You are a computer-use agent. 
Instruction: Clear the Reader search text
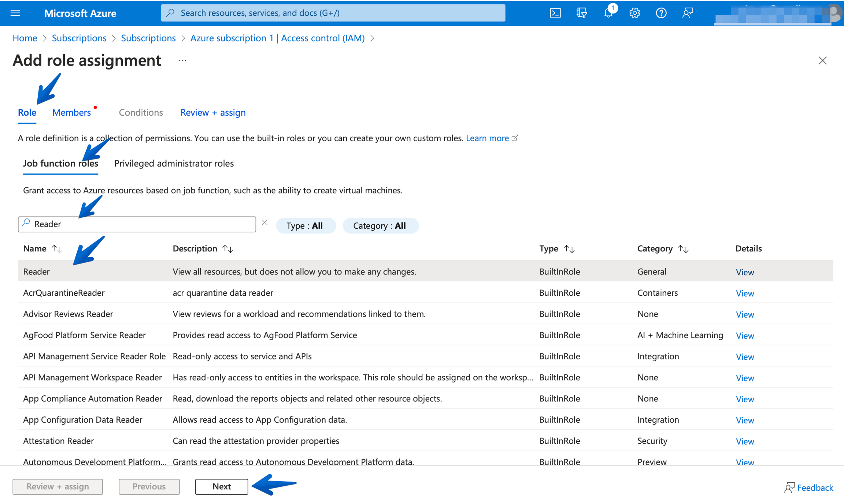(x=265, y=223)
